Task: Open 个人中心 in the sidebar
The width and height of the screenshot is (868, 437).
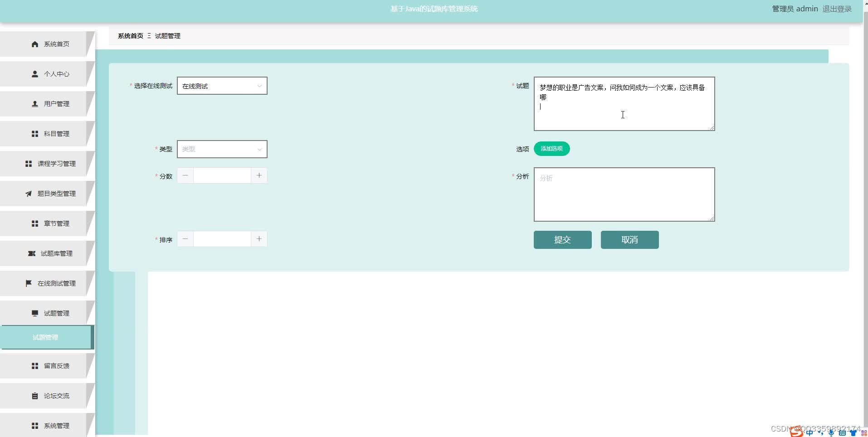Action: click(47, 74)
